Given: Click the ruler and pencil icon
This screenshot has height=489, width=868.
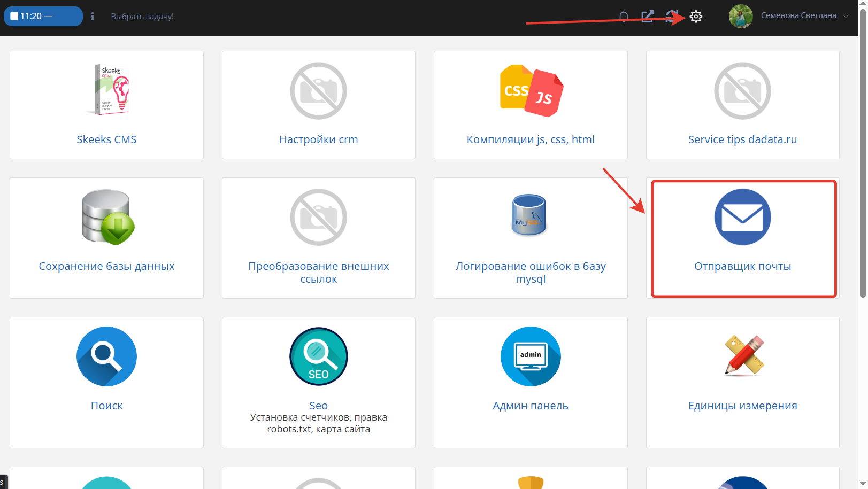Looking at the screenshot, I should click(744, 355).
